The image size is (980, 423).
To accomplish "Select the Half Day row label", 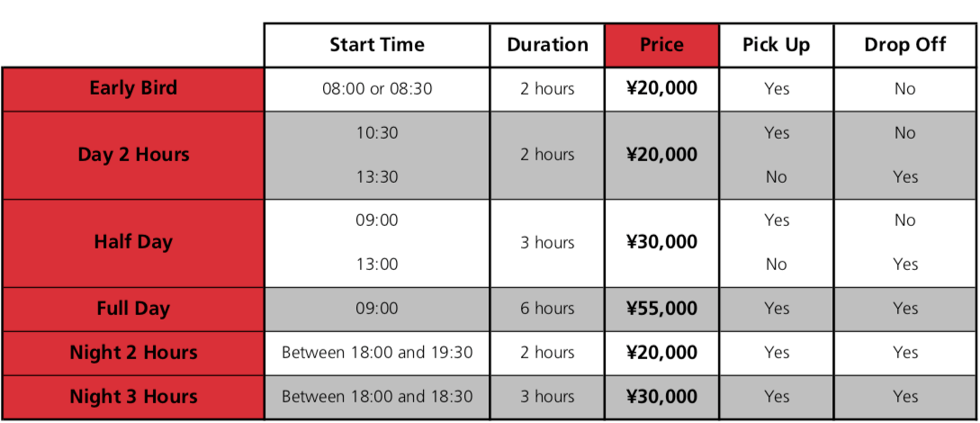I will [x=133, y=242].
